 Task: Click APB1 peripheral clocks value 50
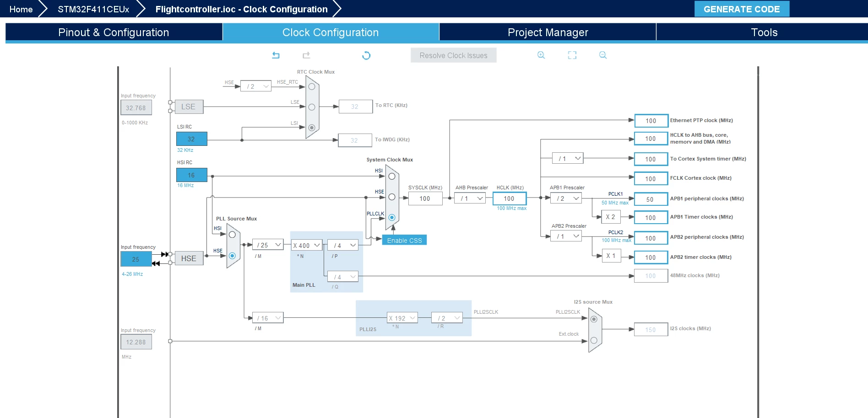click(x=651, y=199)
